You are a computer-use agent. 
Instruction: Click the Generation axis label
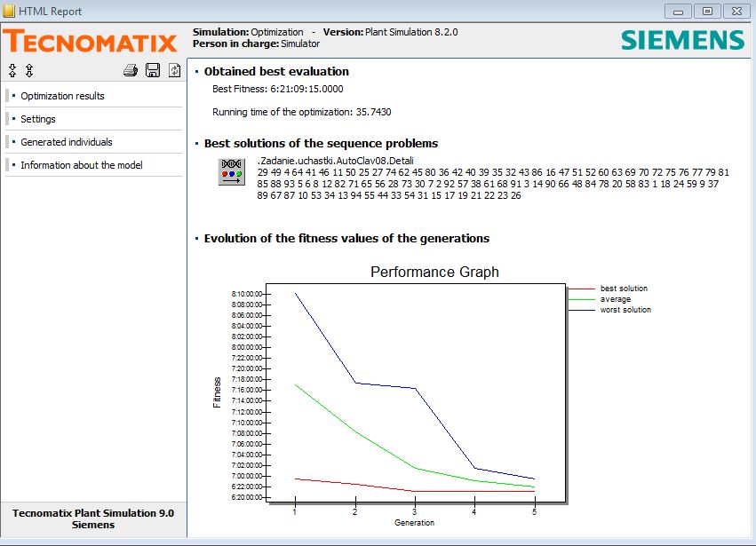414,522
